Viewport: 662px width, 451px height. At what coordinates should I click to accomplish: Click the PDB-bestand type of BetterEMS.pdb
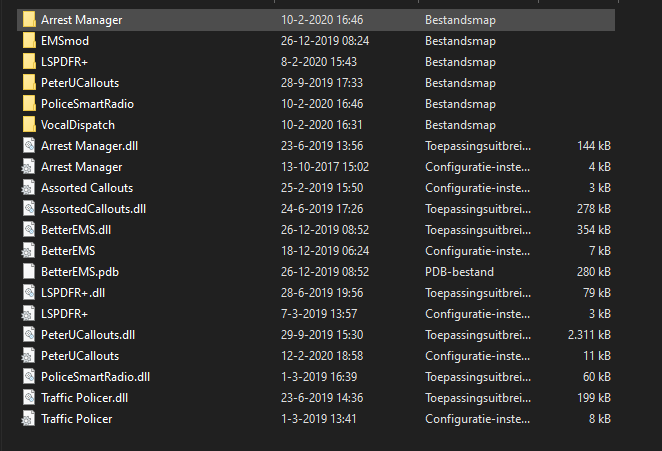pyautogui.click(x=459, y=271)
